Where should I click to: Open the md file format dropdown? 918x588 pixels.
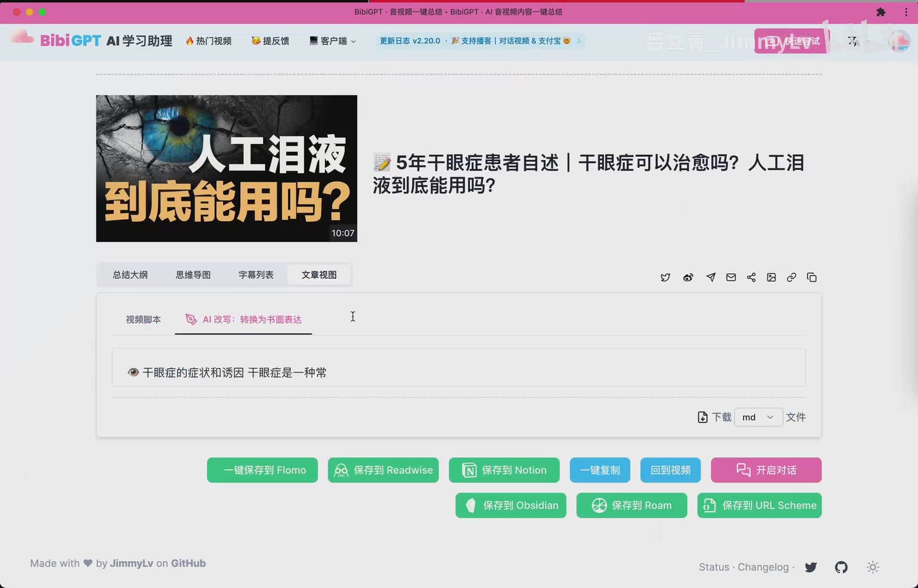pos(758,417)
